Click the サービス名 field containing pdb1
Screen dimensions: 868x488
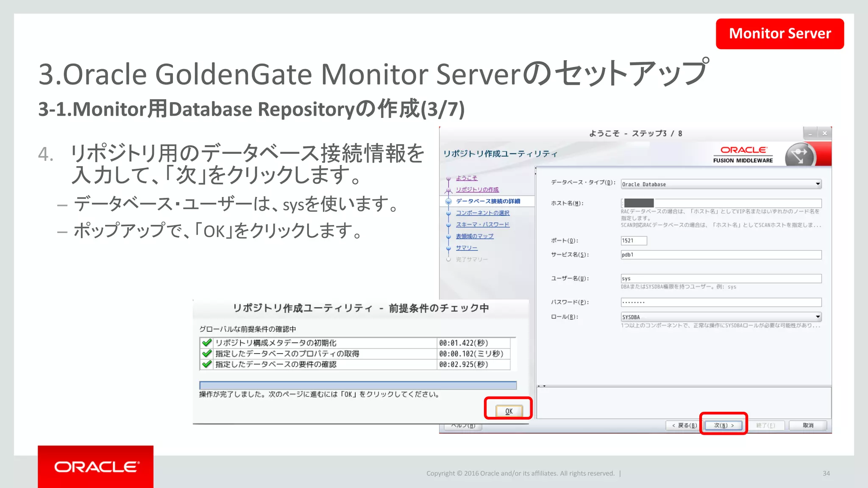721,255
